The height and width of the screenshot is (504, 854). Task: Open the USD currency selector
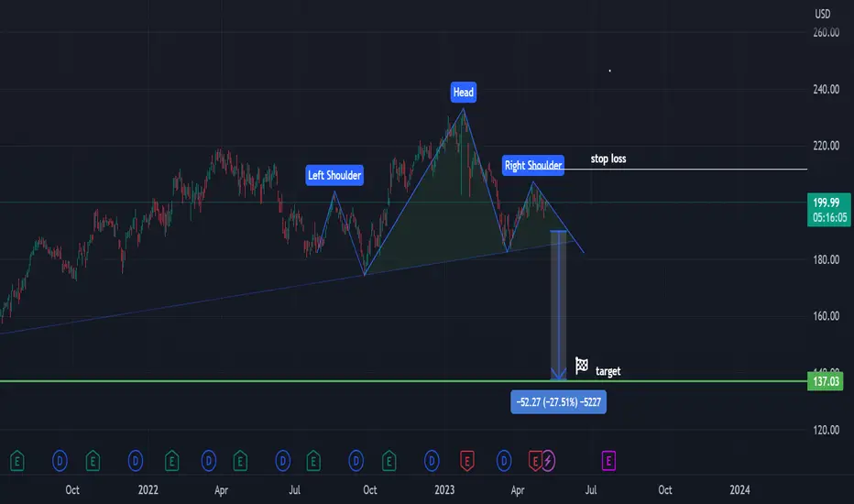823,14
